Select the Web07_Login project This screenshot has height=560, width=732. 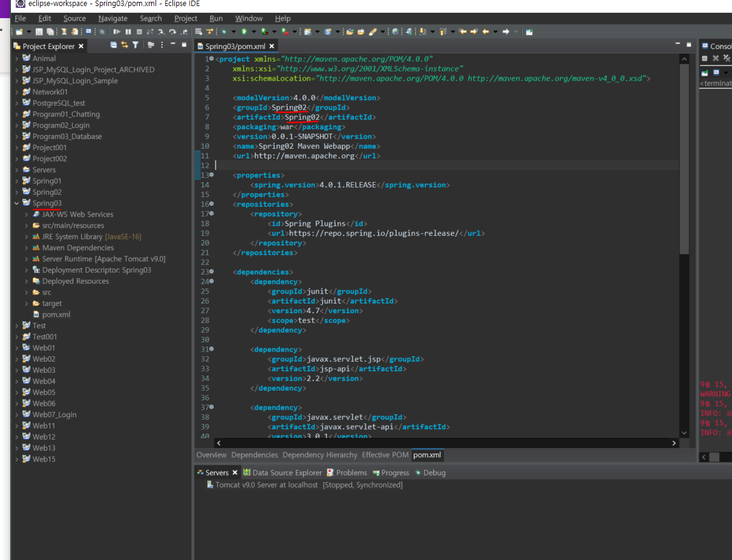coord(50,415)
